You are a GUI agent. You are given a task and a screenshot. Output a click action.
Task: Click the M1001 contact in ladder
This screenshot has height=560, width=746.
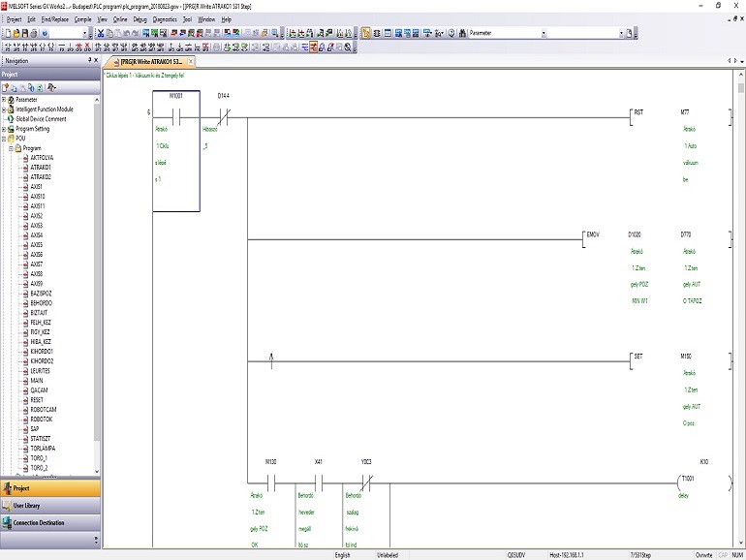click(x=176, y=116)
